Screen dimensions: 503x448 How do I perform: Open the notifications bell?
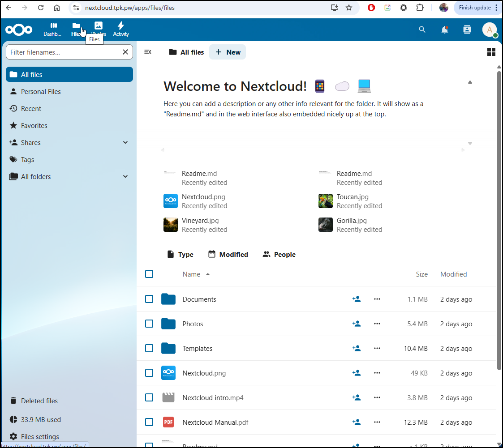coord(445,30)
